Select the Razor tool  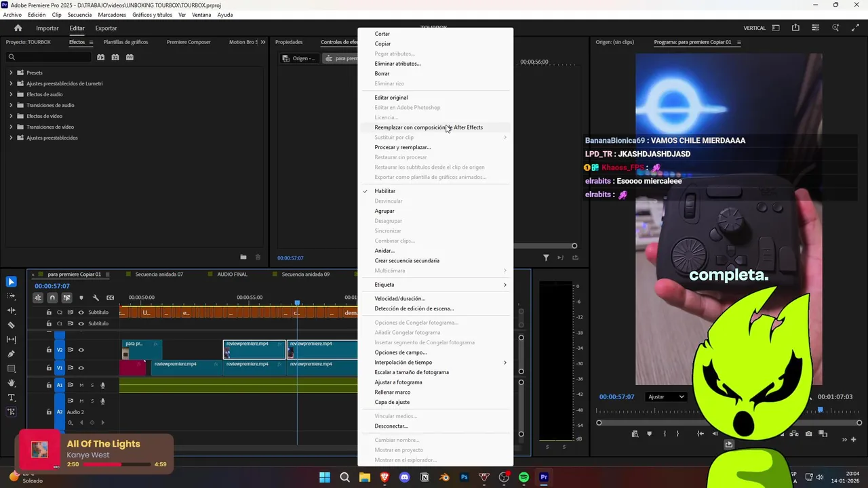coord(12,325)
